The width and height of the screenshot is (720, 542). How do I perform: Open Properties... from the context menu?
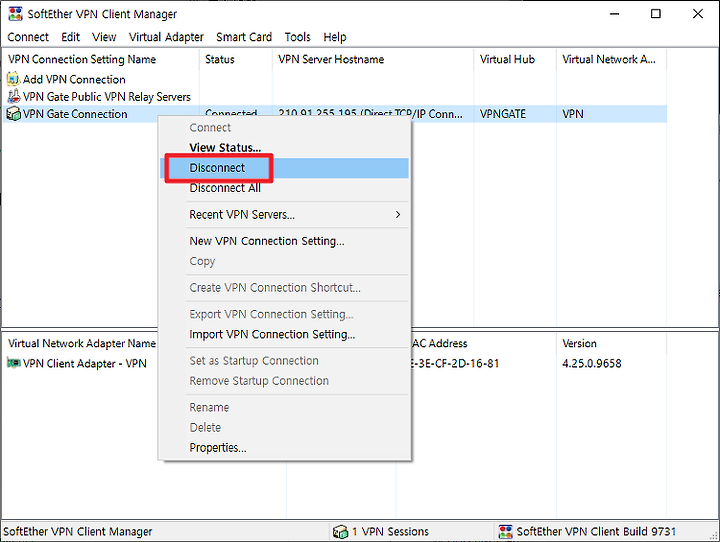tap(284, 447)
